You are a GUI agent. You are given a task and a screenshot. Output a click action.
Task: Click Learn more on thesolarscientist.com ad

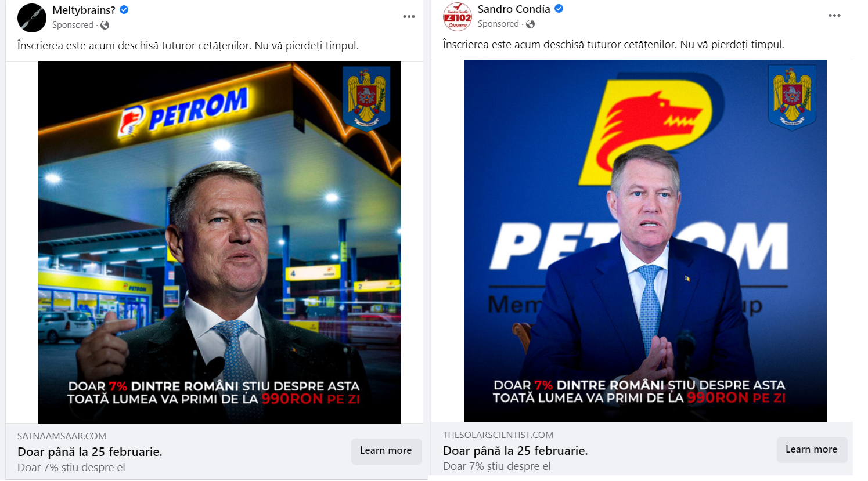[812, 450]
